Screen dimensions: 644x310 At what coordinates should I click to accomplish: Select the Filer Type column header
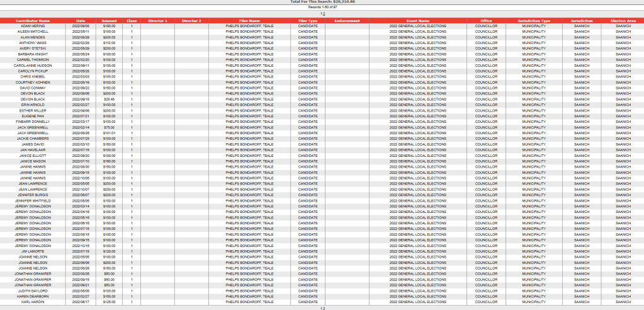(308, 21)
